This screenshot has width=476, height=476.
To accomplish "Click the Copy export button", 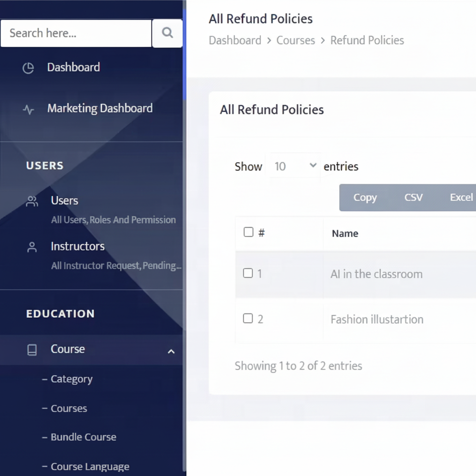I will click(365, 197).
